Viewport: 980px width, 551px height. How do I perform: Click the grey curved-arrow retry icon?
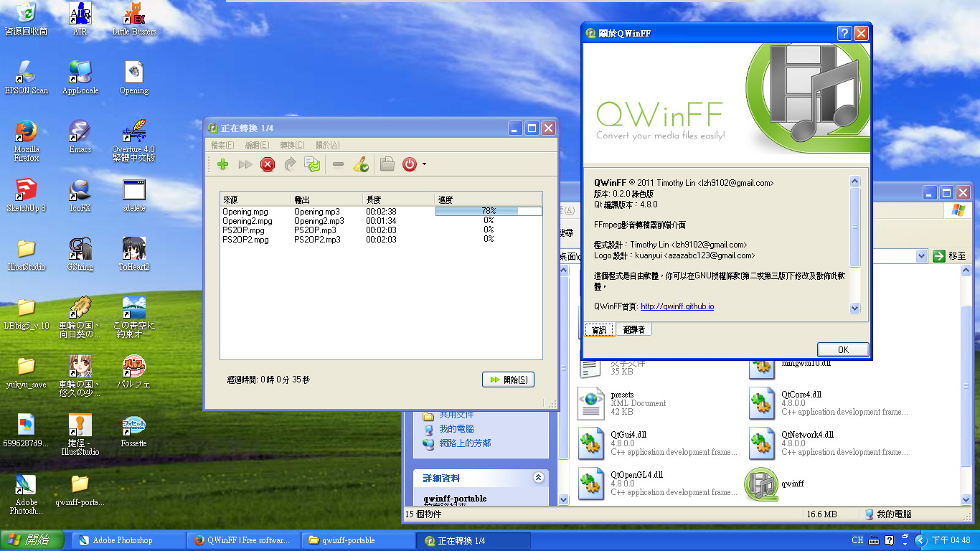coord(290,164)
